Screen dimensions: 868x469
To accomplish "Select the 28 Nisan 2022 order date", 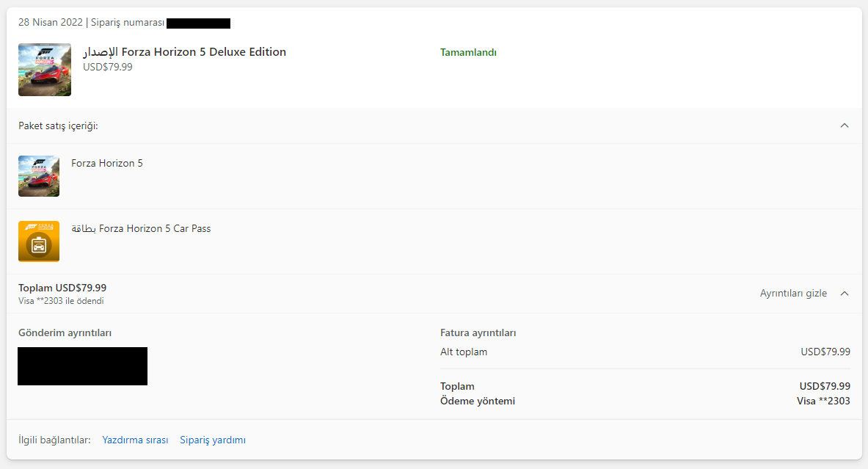I will click(x=51, y=23).
